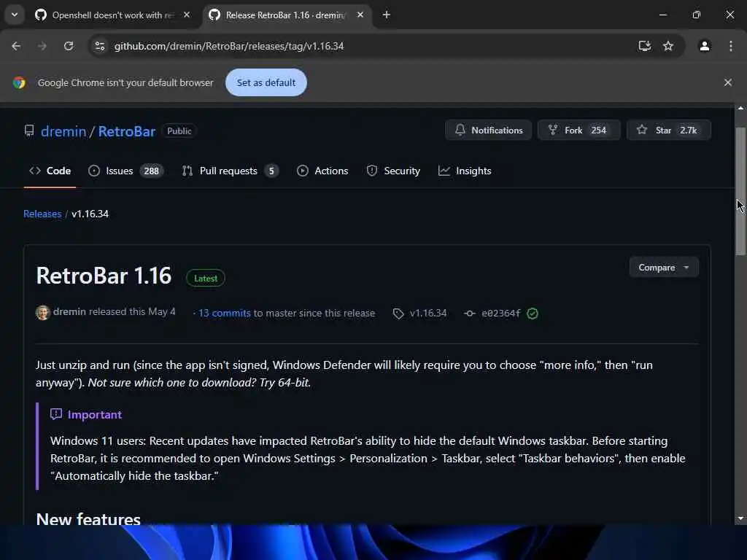Click the page scrollbar thumb
The height and width of the screenshot is (560, 747).
[740, 192]
